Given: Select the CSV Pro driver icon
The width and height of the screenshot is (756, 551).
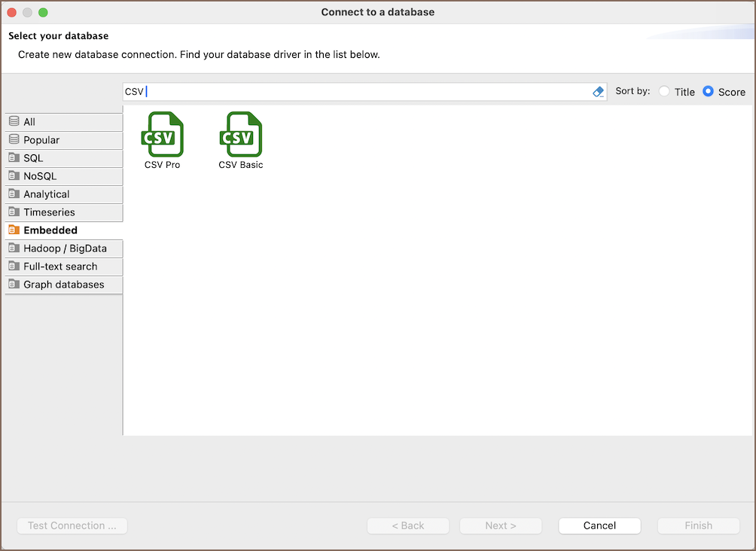Looking at the screenshot, I should [162, 135].
